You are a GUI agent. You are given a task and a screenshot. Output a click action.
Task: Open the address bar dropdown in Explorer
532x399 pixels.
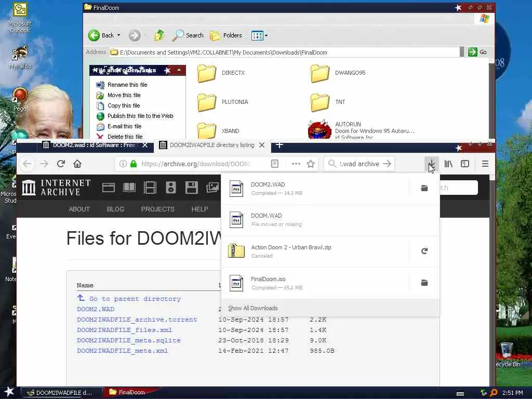click(462, 52)
